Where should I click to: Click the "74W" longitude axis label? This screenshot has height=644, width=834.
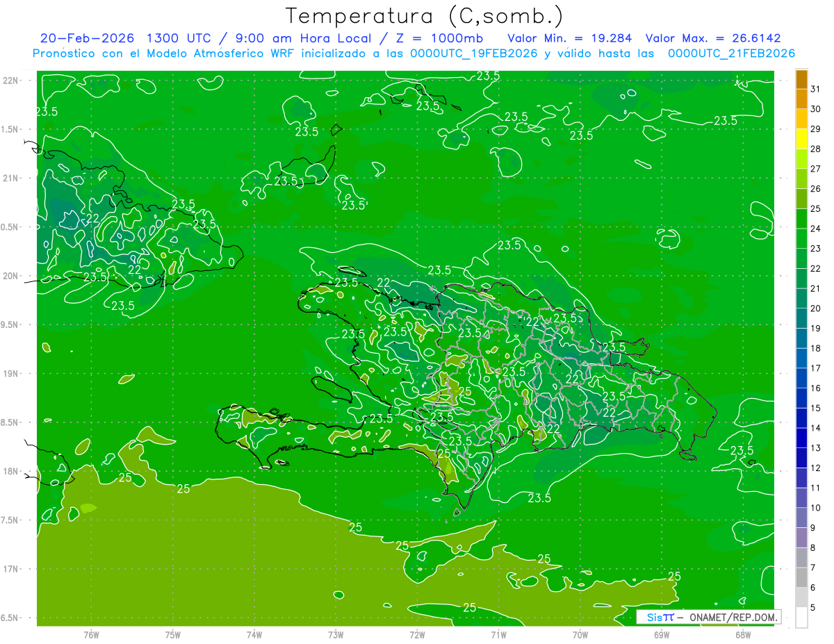coord(254,636)
